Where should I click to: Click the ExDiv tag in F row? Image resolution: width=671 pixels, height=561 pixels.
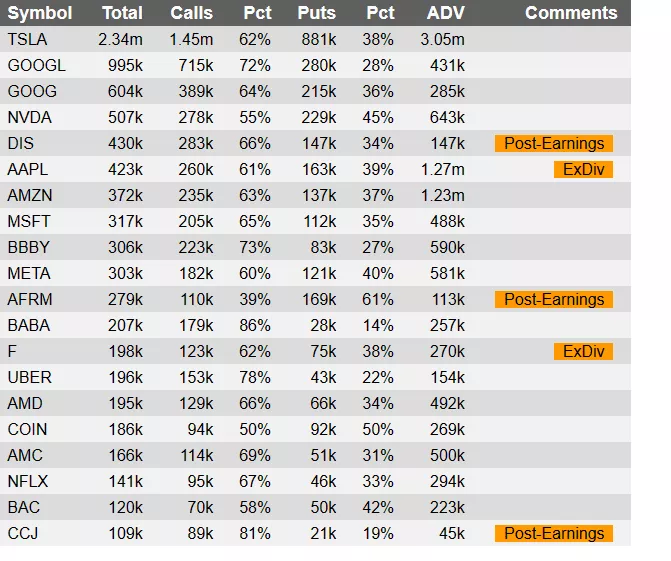click(582, 352)
